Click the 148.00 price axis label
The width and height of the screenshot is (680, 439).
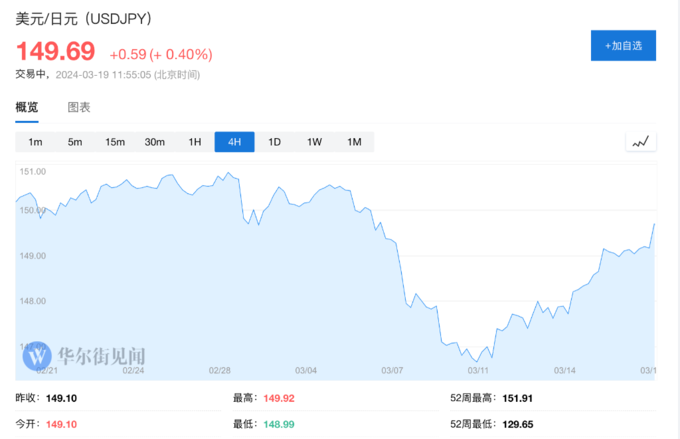(x=33, y=301)
